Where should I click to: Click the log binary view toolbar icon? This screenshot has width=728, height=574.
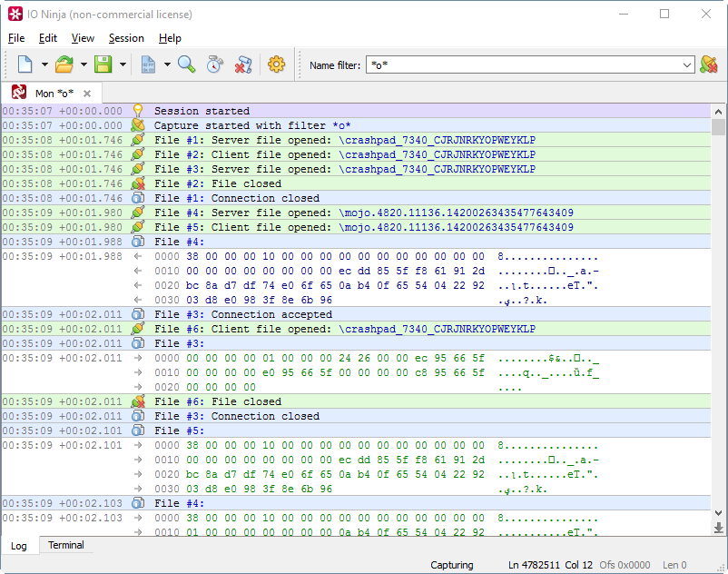pos(147,64)
